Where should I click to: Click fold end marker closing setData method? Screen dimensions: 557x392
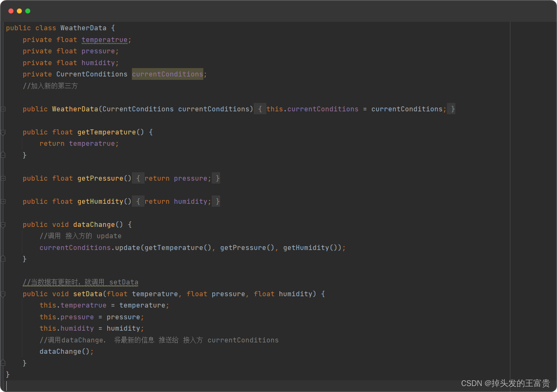pos(3,363)
